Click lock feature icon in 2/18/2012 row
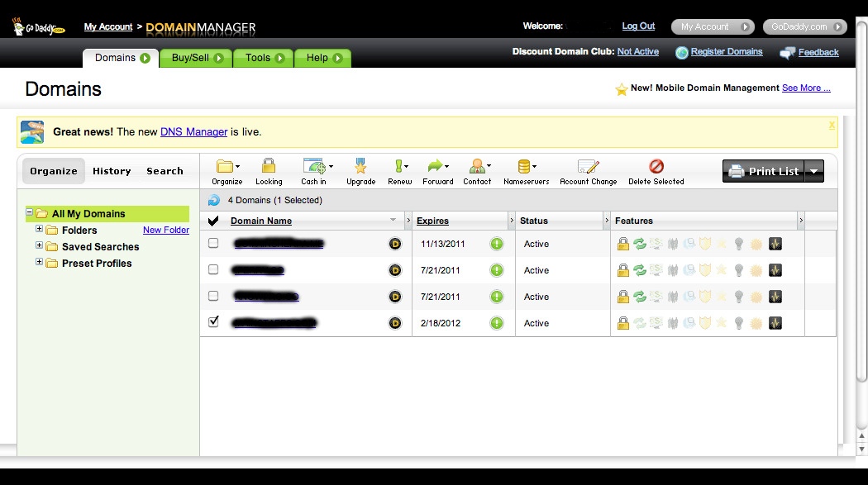 (x=623, y=323)
